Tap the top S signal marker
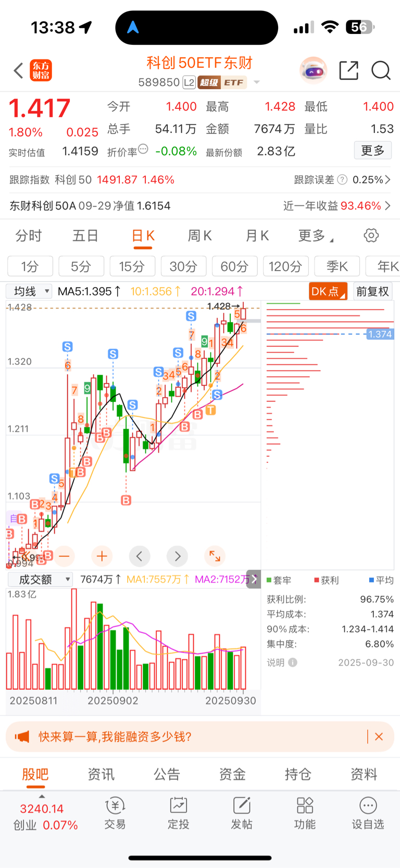The image size is (400, 868). click(x=191, y=316)
